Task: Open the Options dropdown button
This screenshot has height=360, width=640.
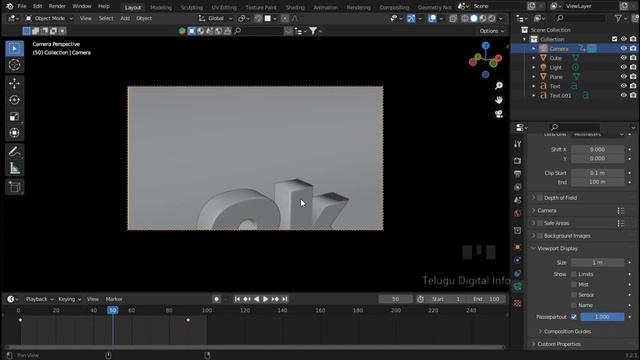Action: point(492,31)
